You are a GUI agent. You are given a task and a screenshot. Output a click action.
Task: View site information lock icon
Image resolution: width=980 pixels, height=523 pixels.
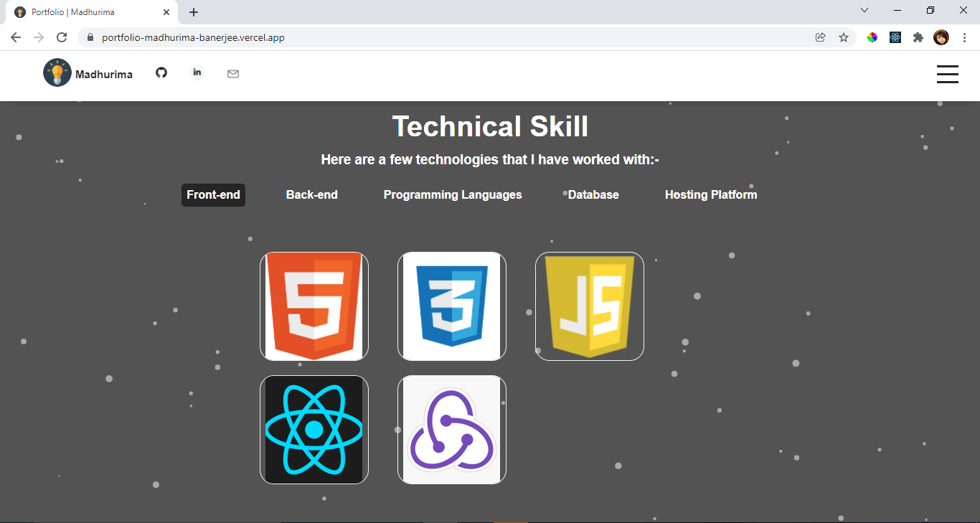(90, 37)
